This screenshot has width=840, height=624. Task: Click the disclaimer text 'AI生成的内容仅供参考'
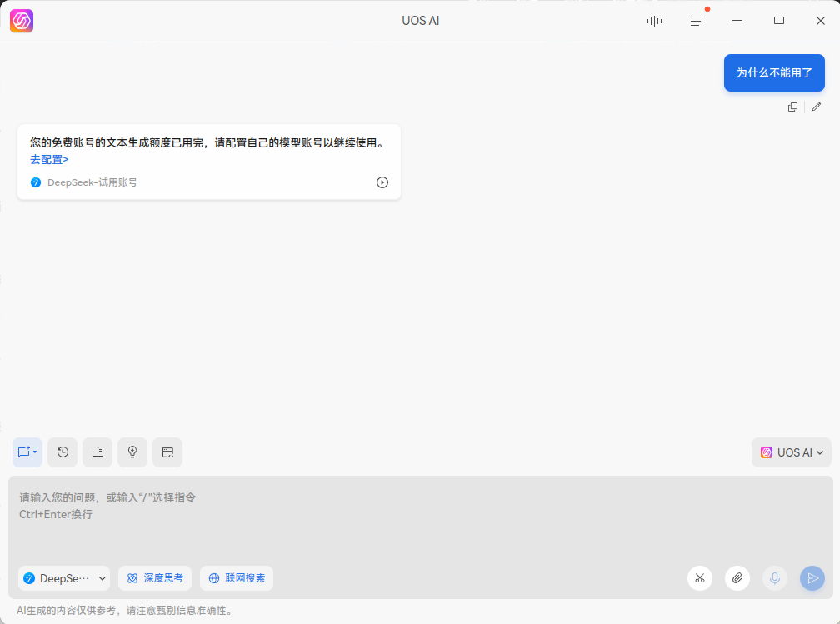point(66,611)
